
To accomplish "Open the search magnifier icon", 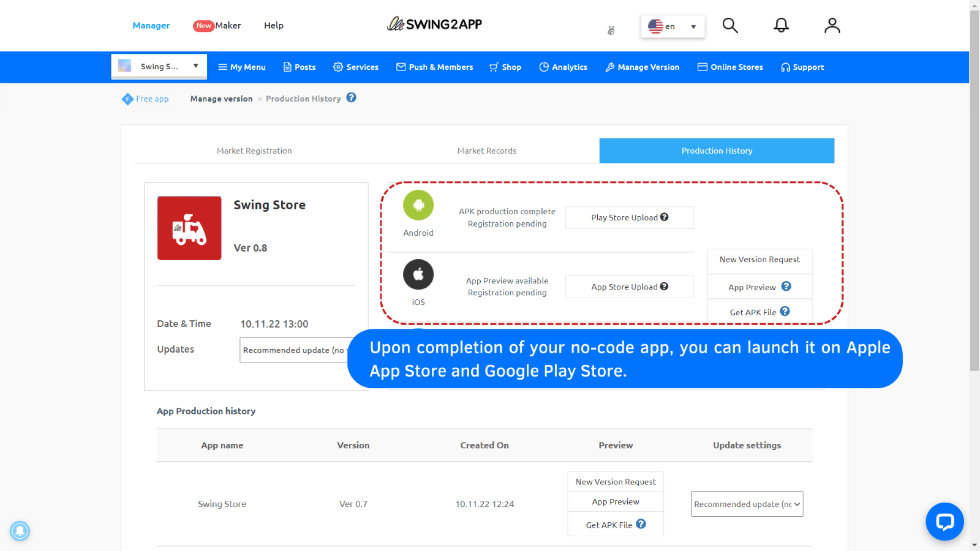I will point(729,25).
